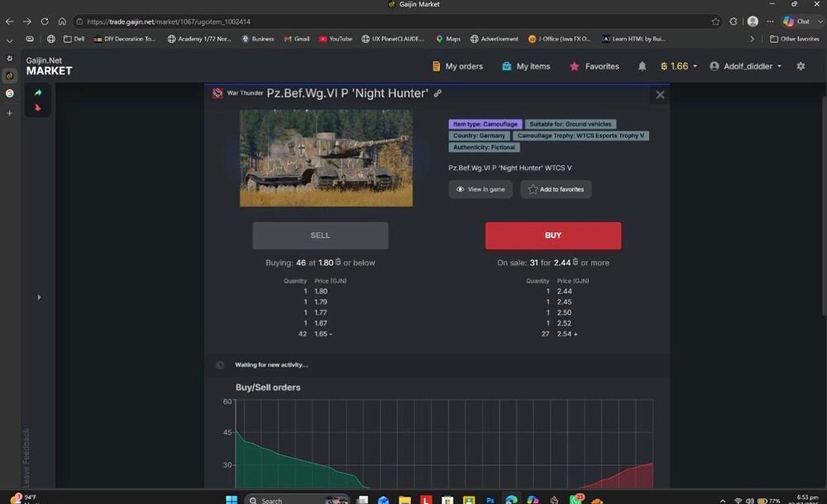Add this camouflage to favorites
Image resolution: width=827 pixels, height=504 pixels.
tap(556, 189)
